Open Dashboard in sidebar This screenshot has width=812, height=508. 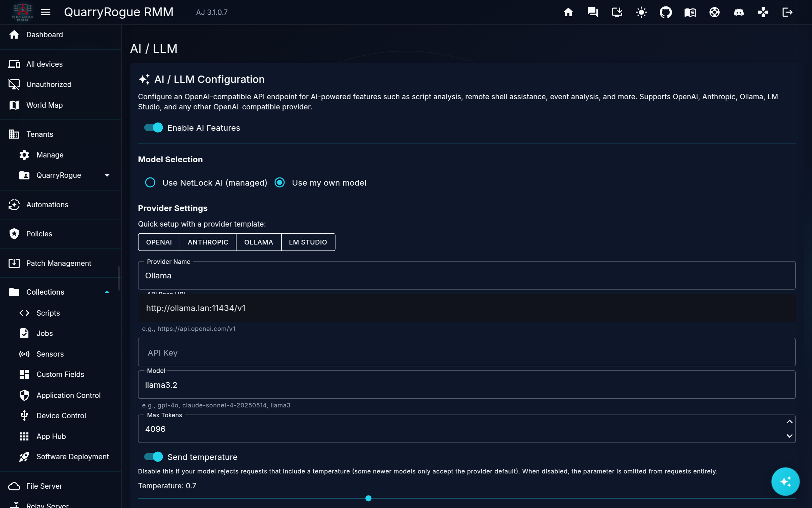[61, 35]
